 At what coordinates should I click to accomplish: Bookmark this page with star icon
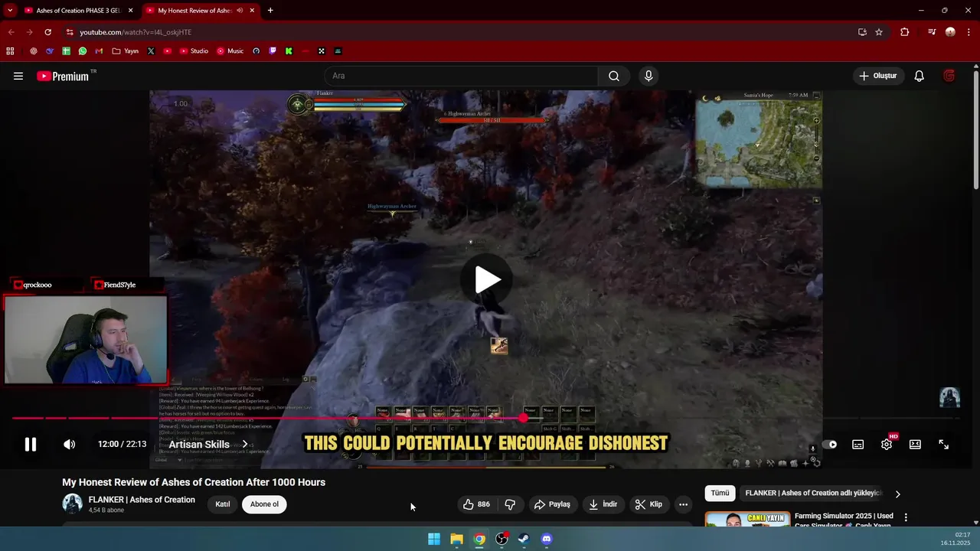[x=879, y=32]
